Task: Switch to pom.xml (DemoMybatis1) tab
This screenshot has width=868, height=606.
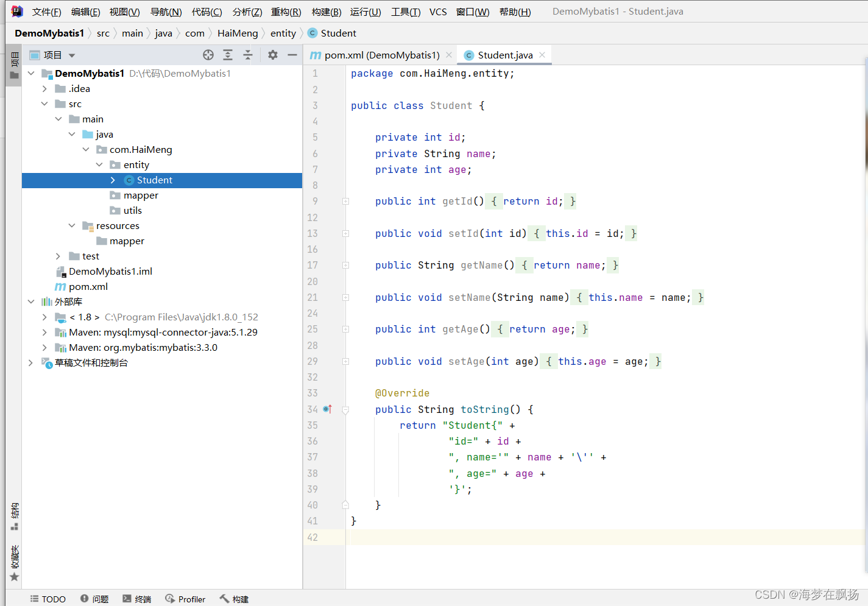Action: coord(381,55)
